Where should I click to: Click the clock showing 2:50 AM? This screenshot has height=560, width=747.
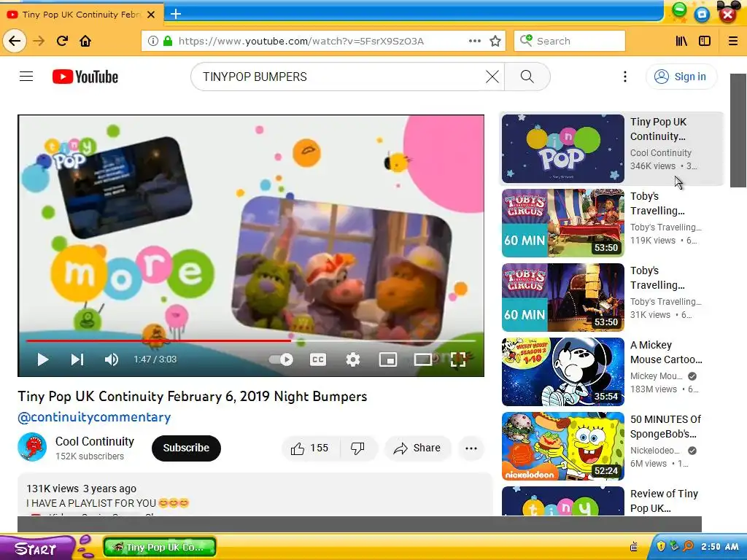click(719, 547)
